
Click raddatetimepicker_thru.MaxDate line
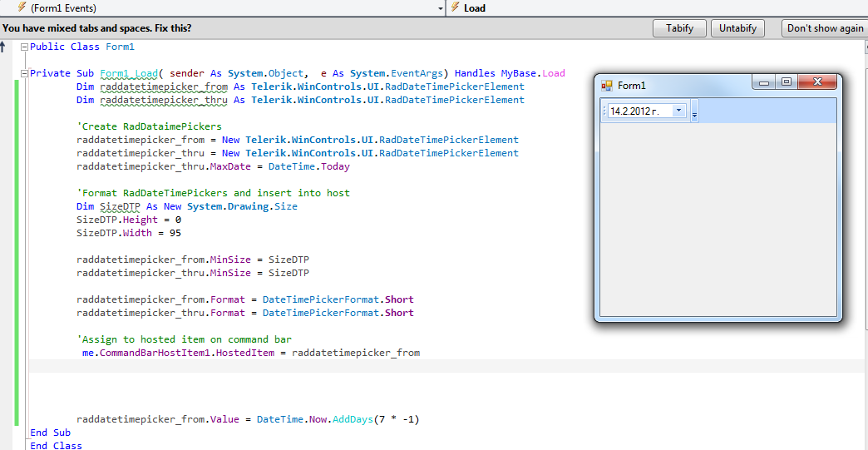[213, 166]
